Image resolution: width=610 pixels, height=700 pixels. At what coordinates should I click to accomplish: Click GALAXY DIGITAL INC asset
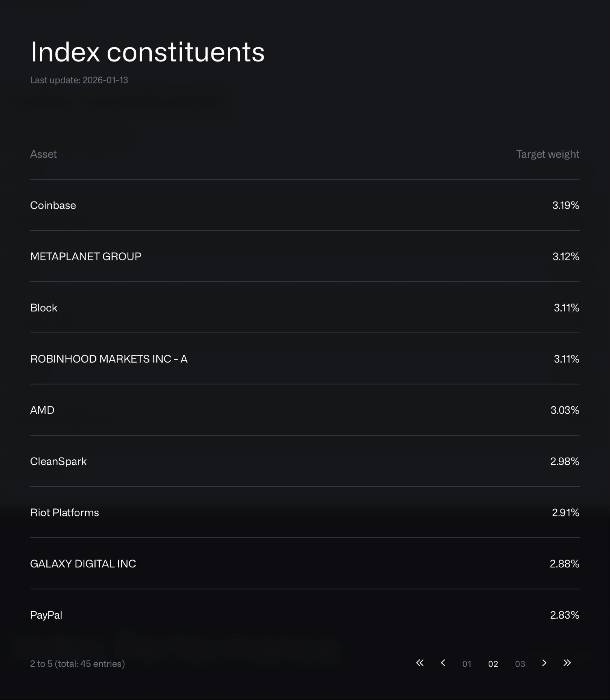[83, 564]
